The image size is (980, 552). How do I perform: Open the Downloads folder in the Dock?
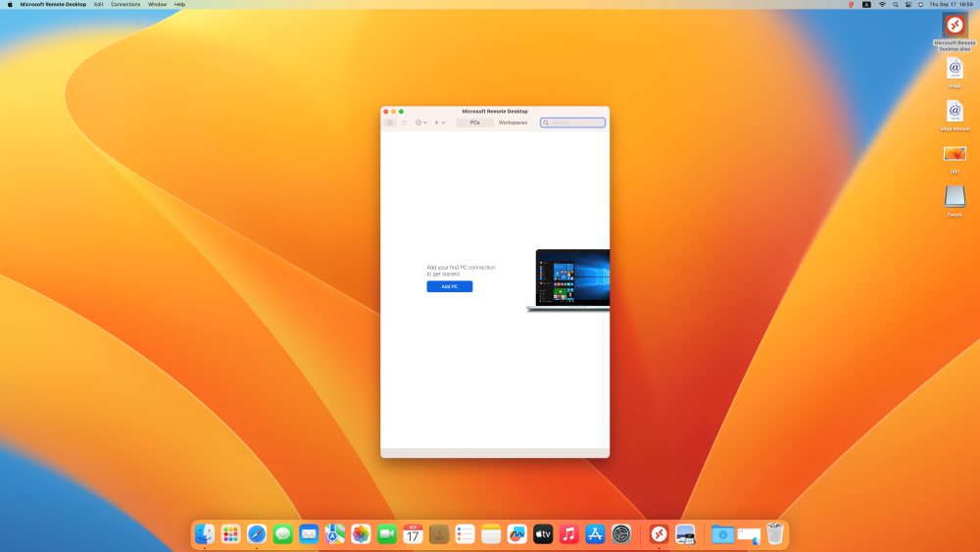pyautogui.click(x=722, y=534)
